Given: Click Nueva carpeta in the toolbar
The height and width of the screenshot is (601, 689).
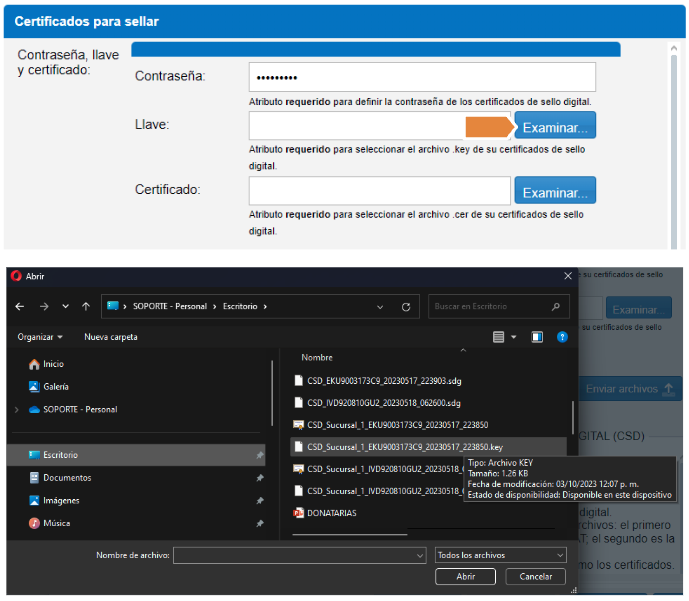Looking at the screenshot, I should pyautogui.click(x=110, y=337).
